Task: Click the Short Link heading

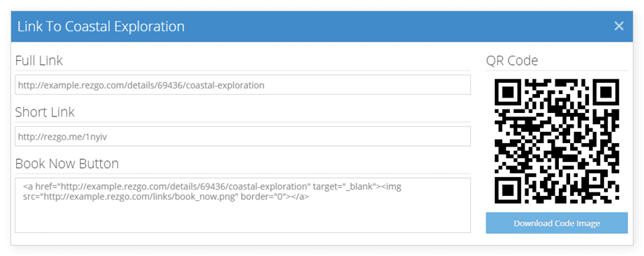Action: (45, 112)
